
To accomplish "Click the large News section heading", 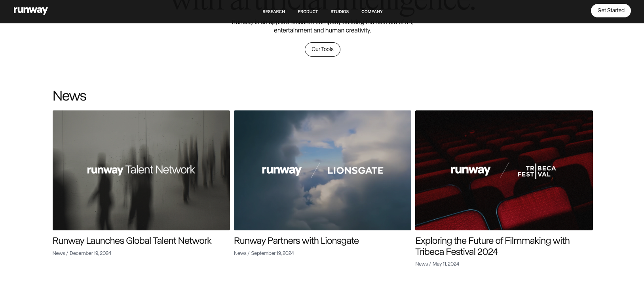I will coord(69,96).
